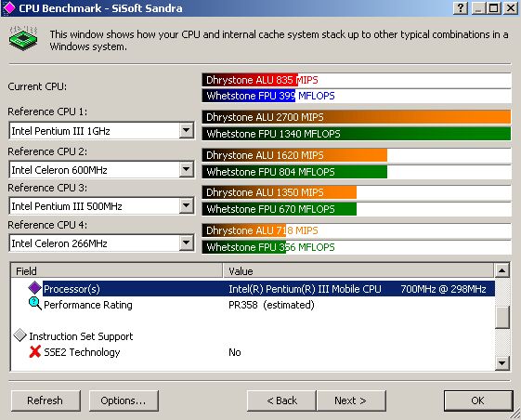Click the pink diamond title bar icon
The image size is (521, 420).
click(x=8, y=8)
